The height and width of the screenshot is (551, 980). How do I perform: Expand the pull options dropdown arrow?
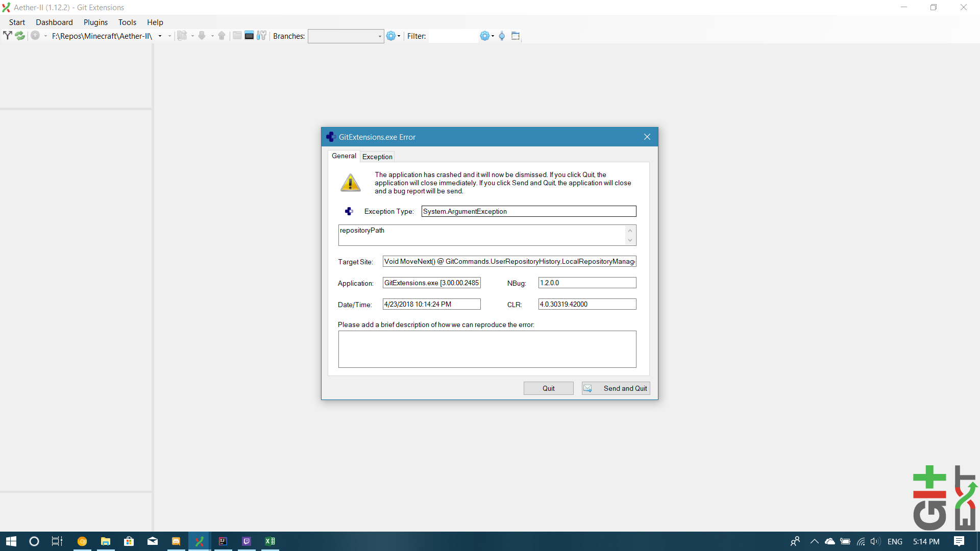[213, 36]
